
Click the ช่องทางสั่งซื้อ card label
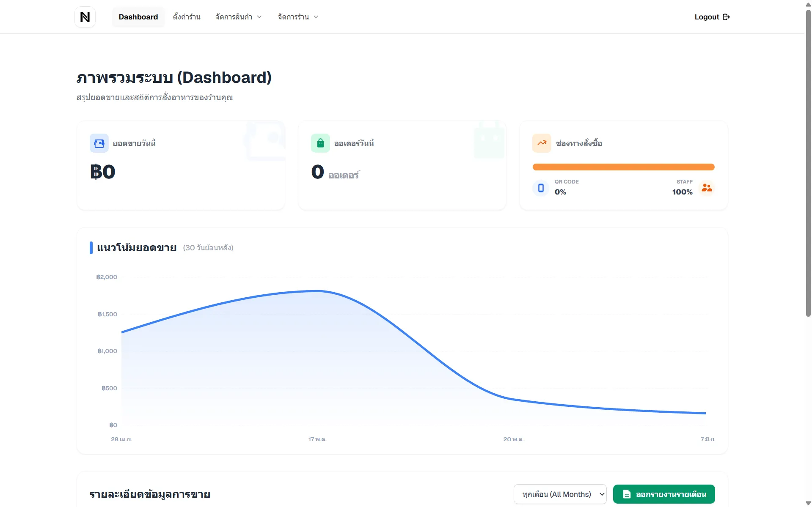(579, 143)
